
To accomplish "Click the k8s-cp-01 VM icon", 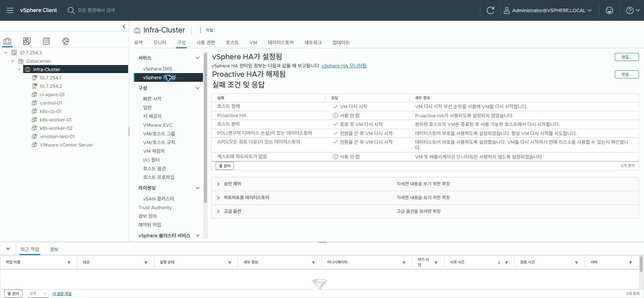I will tap(34, 111).
